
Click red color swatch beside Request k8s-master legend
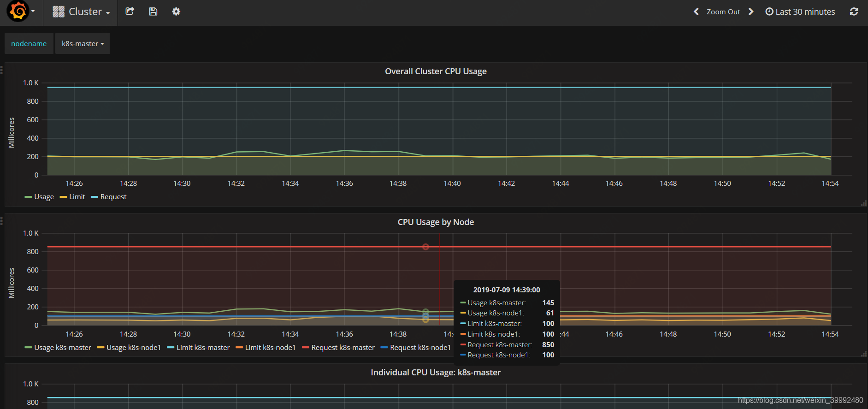pyautogui.click(x=305, y=348)
